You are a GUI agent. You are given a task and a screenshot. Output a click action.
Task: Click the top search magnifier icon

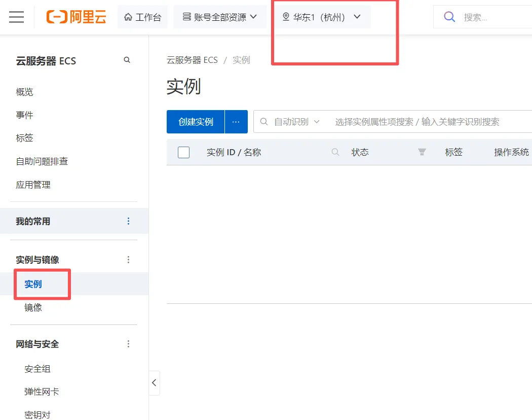click(x=449, y=17)
